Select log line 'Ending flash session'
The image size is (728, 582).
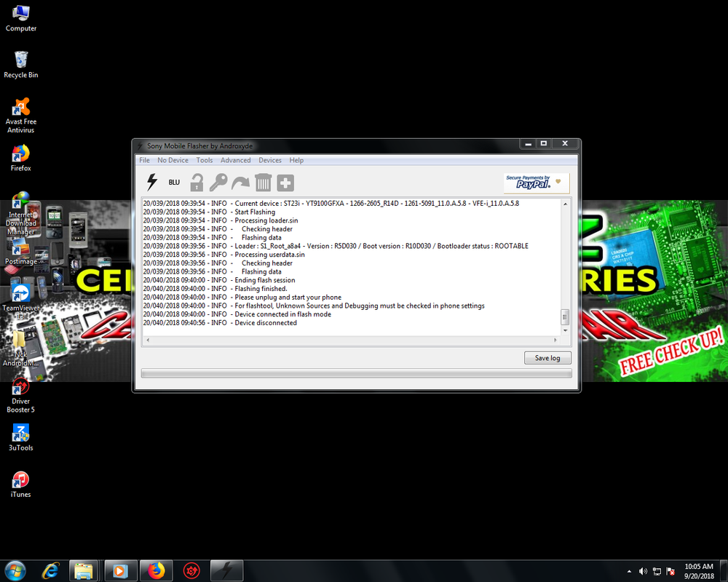click(x=219, y=280)
